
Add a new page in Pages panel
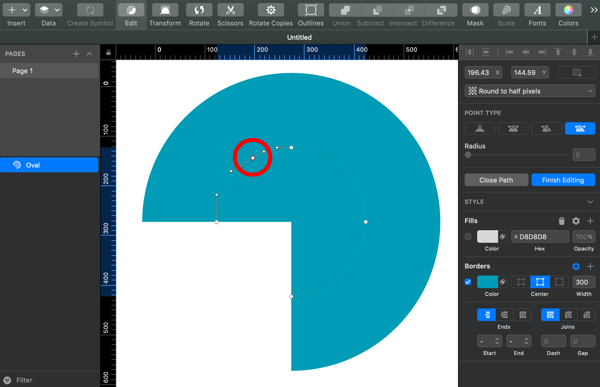point(76,54)
